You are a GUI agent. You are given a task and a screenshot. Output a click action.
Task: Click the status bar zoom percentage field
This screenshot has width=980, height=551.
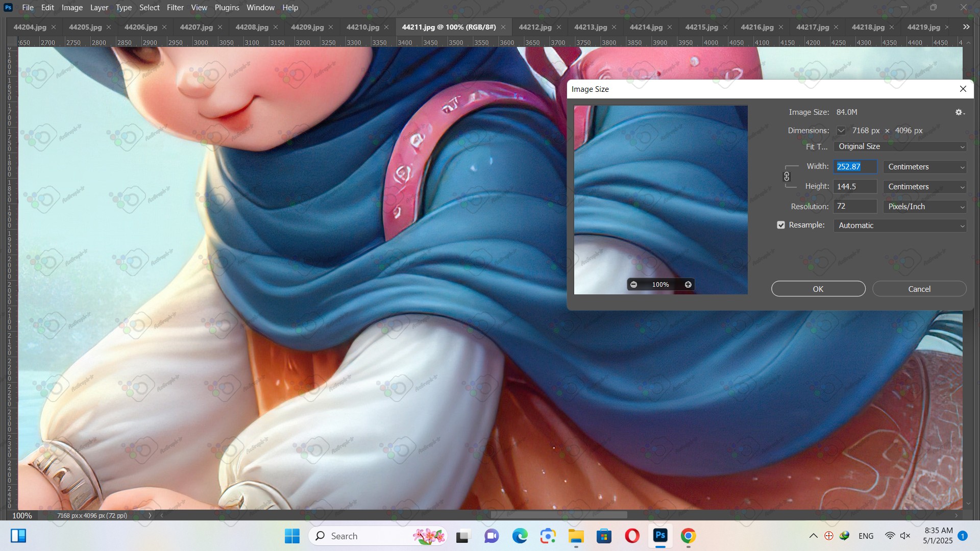click(x=22, y=515)
